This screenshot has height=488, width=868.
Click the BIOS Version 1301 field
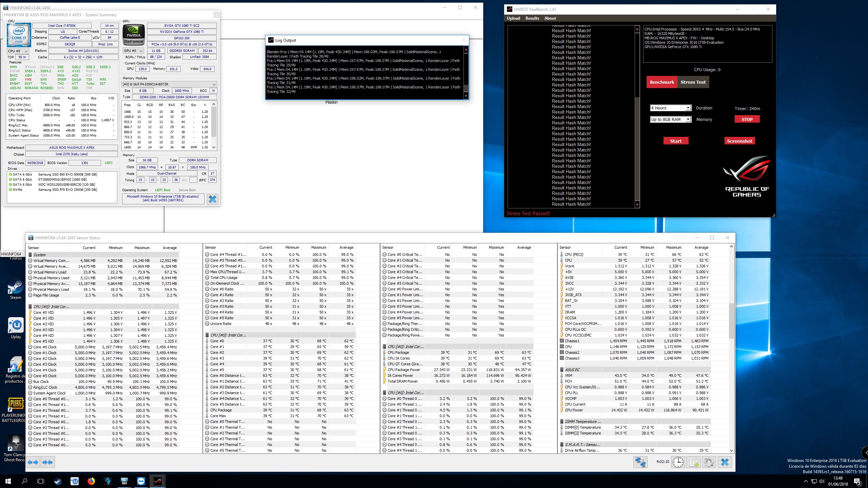point(85,163)
